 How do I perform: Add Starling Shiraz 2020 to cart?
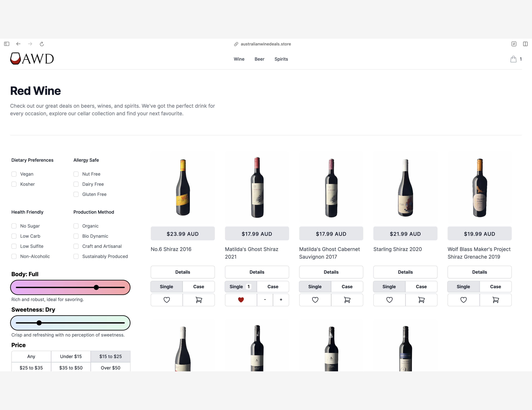pos(421,300)
